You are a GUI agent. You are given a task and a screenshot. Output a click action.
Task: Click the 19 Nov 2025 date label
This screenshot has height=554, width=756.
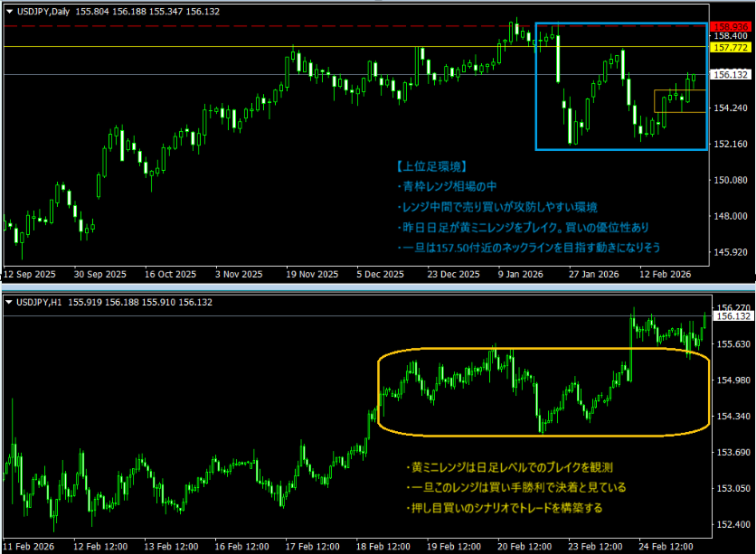point(312,274)
